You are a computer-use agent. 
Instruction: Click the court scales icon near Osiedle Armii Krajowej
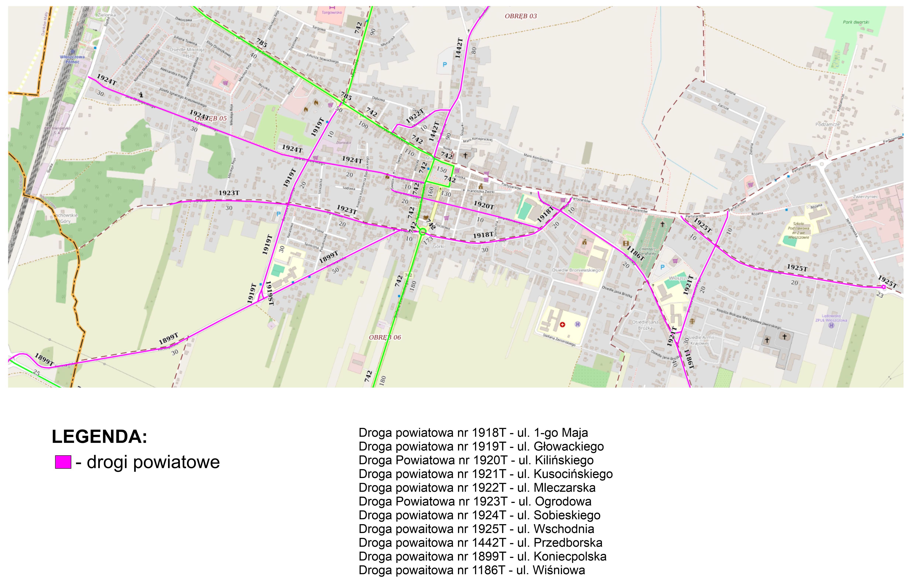click(692, 321)
